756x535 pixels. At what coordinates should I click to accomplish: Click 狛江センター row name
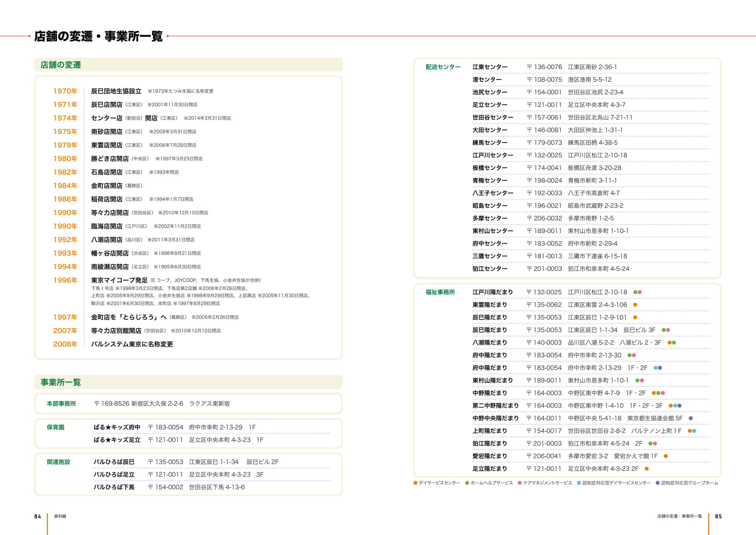[x=490, y=269]
